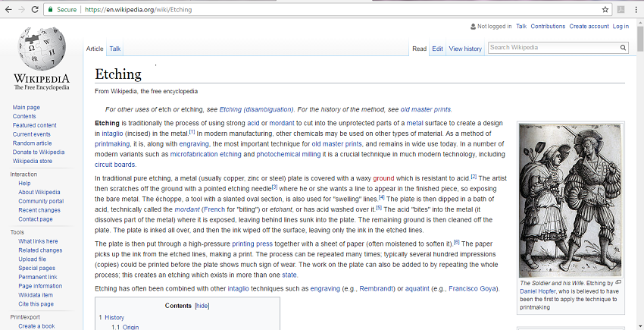Click Cite this page
This screenshot has width=644, height=330.
[x=36, y=304]
